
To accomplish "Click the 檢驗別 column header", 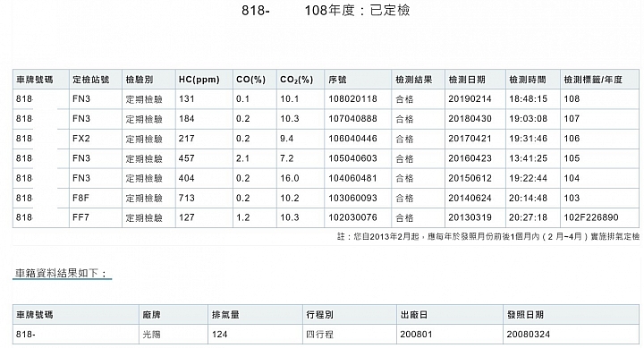I will [140, 80].
